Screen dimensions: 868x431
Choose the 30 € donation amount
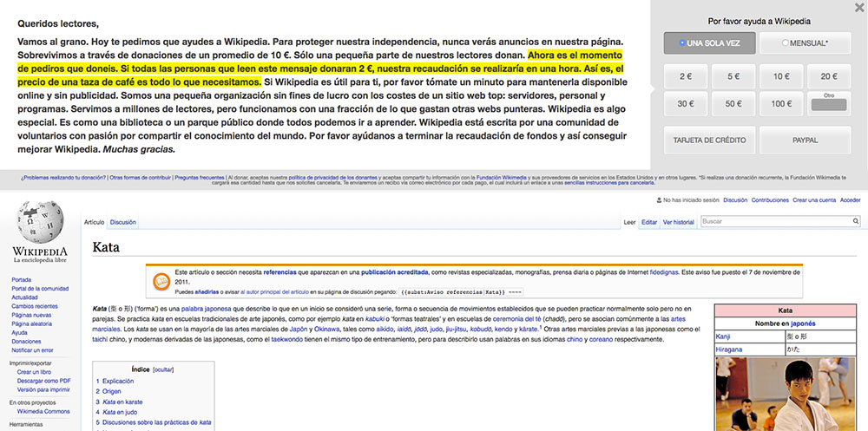pos(686,104)
